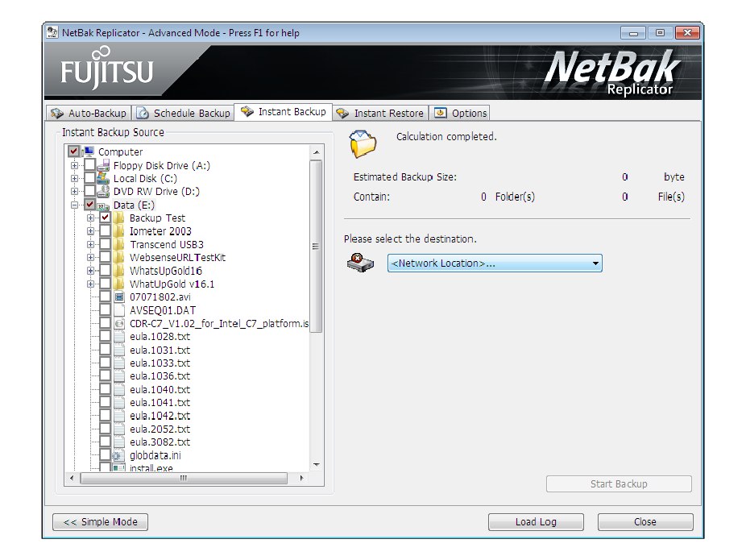Expand the DVD RW Drive (D:) node
Viewport: 746px width, 560px height.
point(74,191)
